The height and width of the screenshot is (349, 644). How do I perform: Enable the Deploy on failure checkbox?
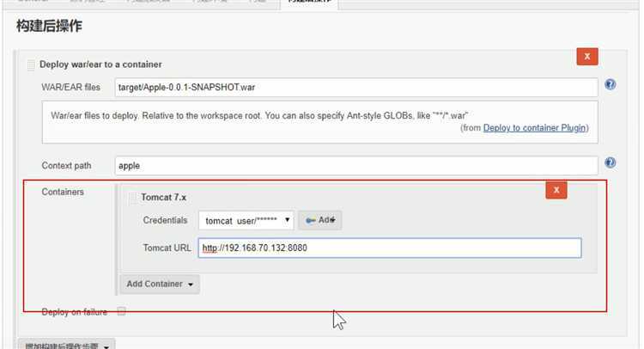121,311
